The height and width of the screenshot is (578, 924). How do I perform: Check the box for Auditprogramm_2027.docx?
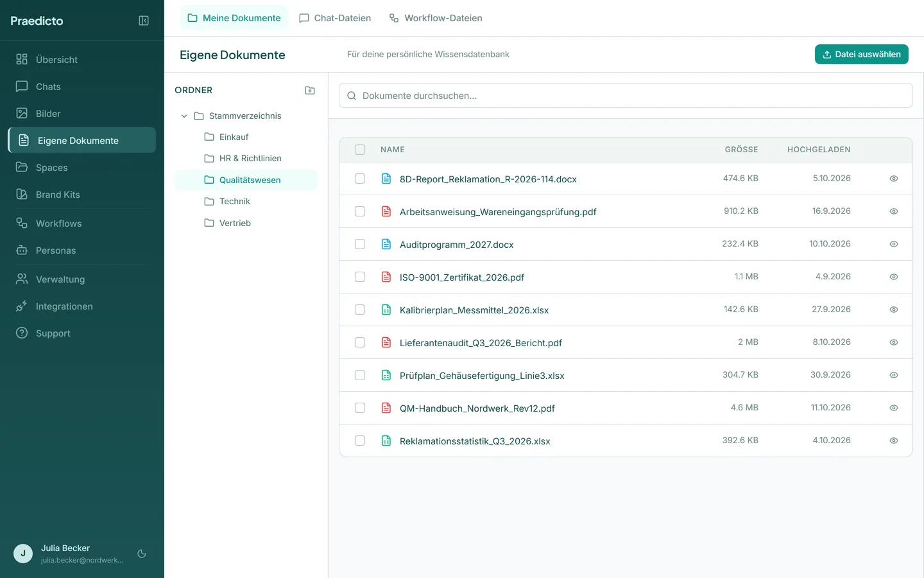360,244
